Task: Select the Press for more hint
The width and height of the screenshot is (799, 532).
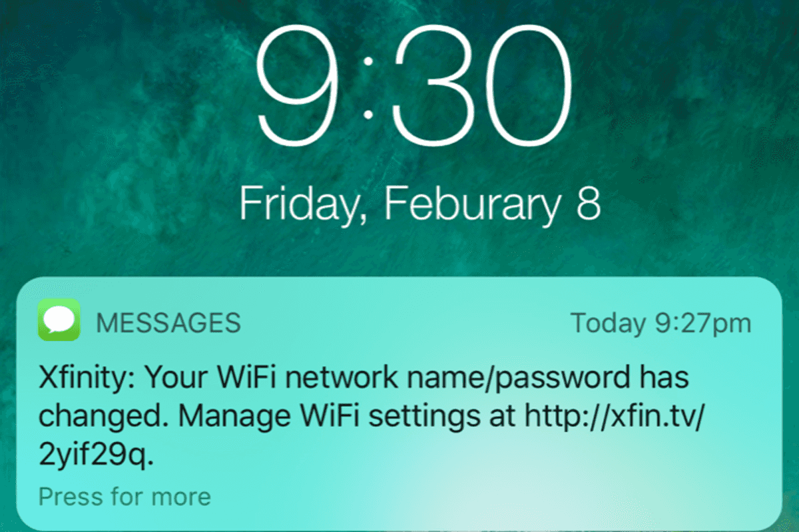Action: (125, 496)
